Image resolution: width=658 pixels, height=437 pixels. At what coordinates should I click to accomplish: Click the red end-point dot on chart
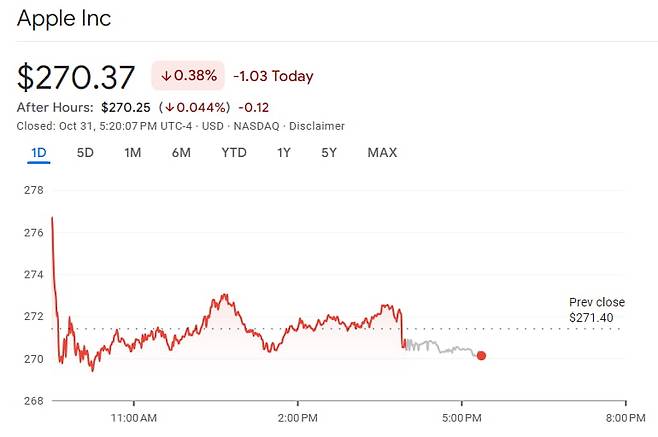[481, 355]
